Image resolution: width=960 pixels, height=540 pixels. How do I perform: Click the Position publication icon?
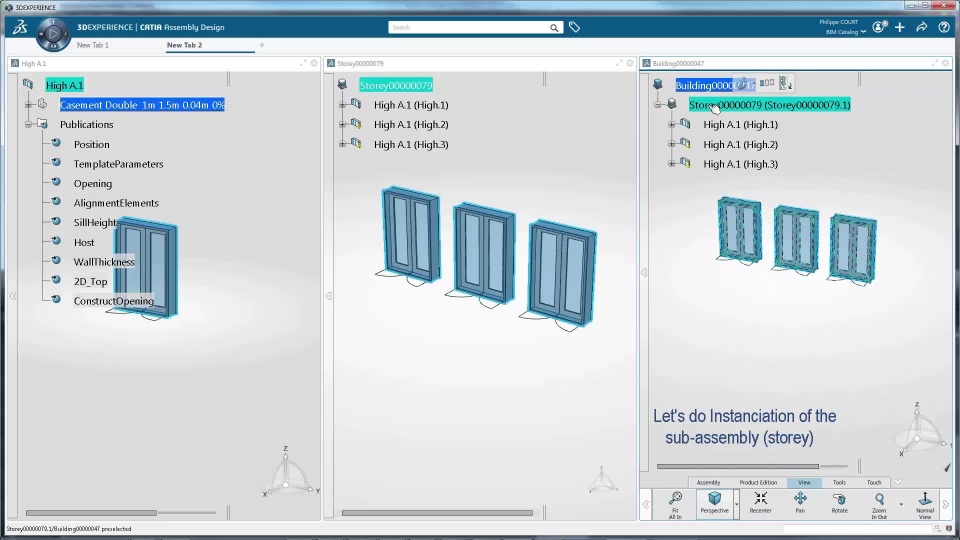[x=56, y=143]
